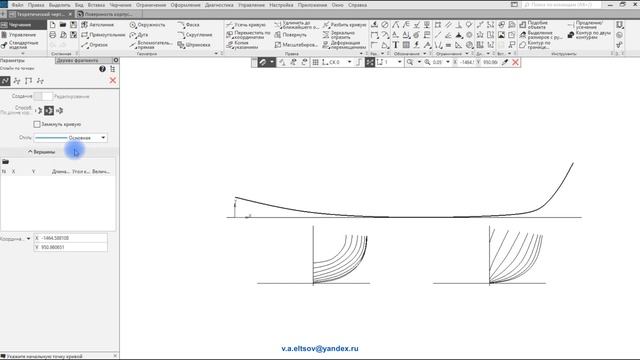Check Замкнуть кривую checkbox

tap(37, 124)
